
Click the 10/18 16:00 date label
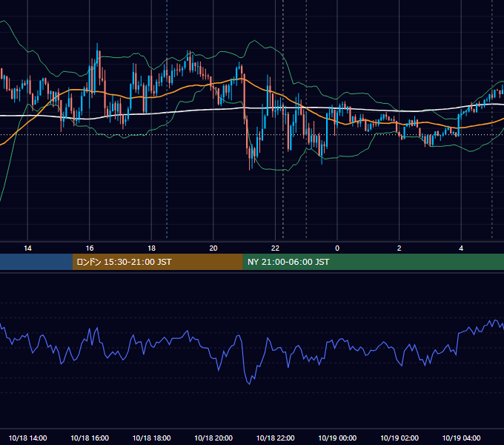(90, 438)
